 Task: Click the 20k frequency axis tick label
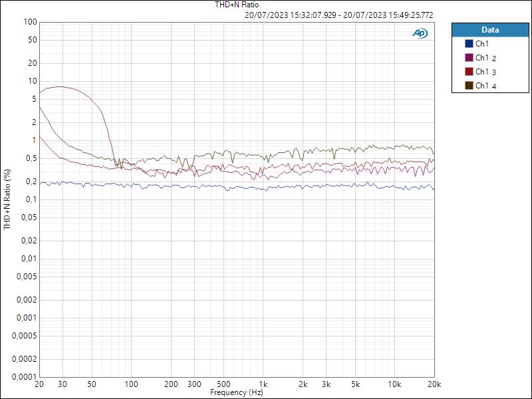[434, 384]
